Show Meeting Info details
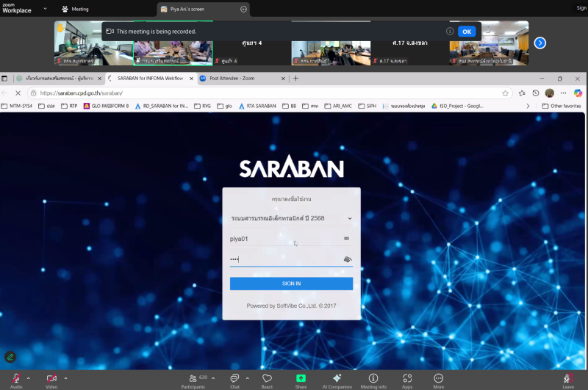Image resolution: width=588 pixels, height=390 pixels. pyautogui.click(x=373, y=378)
